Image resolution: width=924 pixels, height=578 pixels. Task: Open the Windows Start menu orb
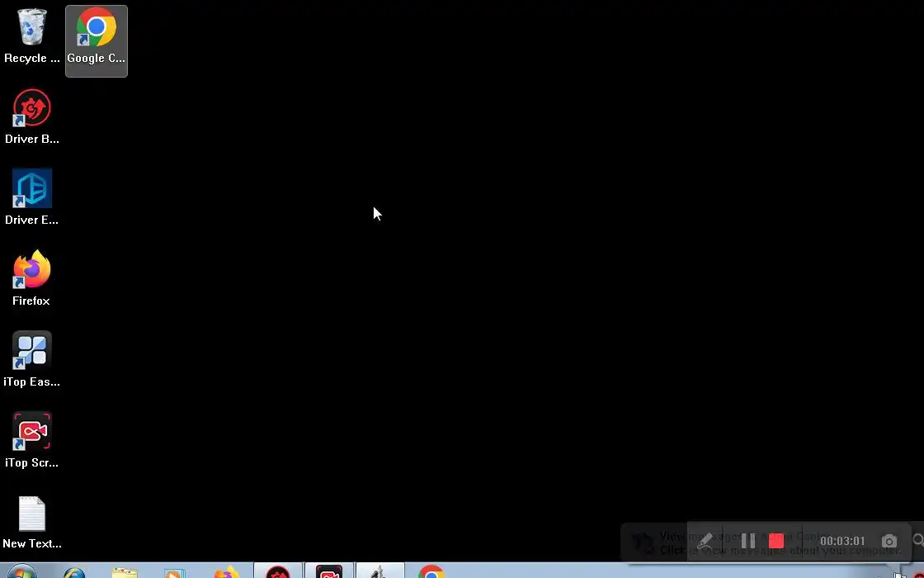(x=21, y=571)
